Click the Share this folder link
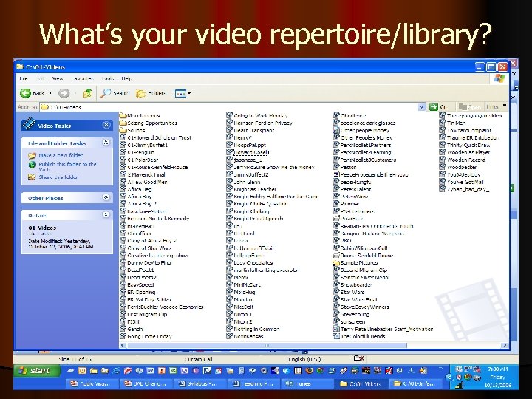 [58, 177]
